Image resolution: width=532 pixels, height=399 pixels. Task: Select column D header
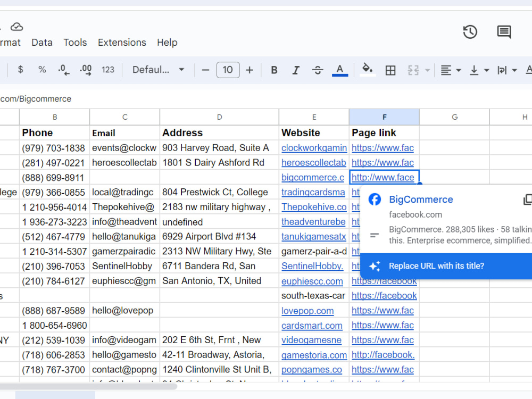pos(219,117)
